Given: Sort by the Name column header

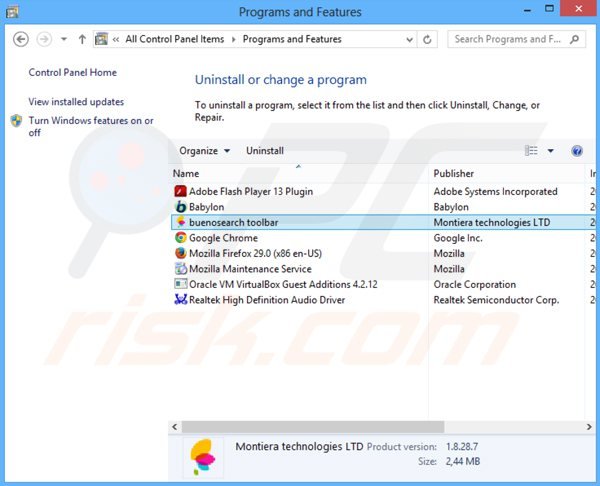Looking at the screenshot, I should [298, 173].
